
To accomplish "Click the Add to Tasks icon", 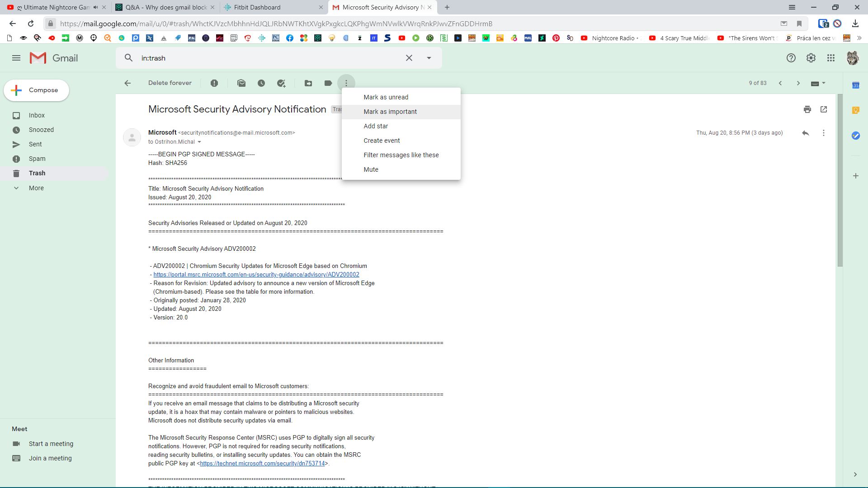I will coord(281,83).
